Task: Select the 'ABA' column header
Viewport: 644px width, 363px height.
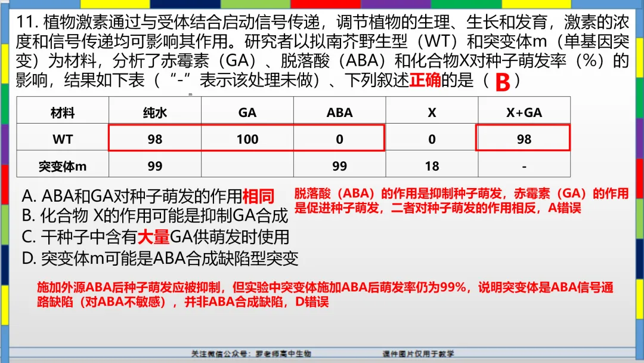Action: [x=340, y=110]
